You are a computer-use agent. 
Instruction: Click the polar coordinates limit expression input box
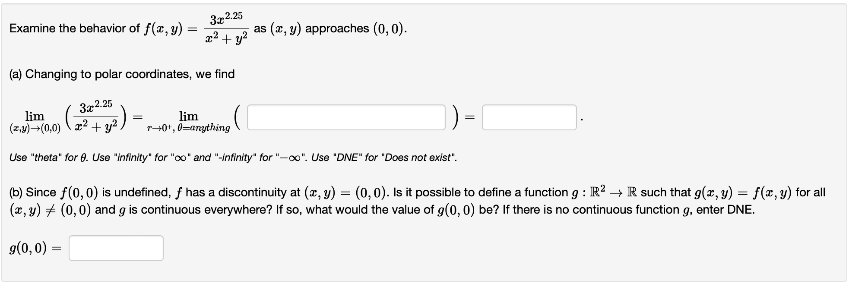click(x=345, y=118)
